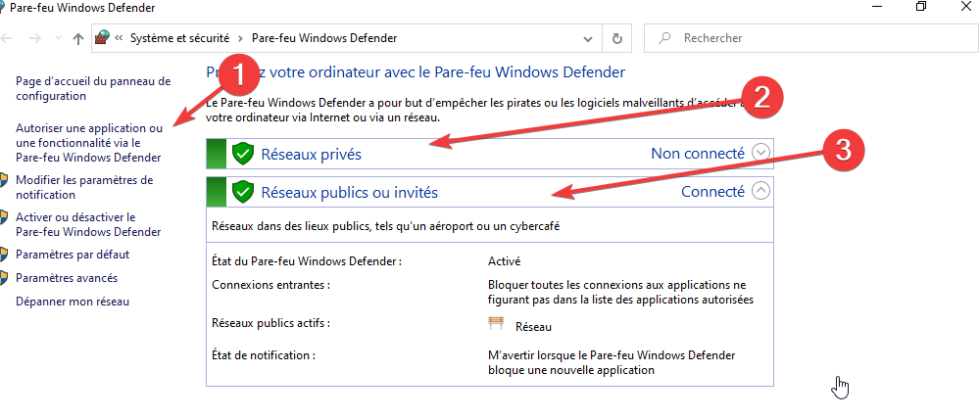
Task: Click the 'M'avertir lorsque le Pare-feu' notification text
Action: (612, 362)
